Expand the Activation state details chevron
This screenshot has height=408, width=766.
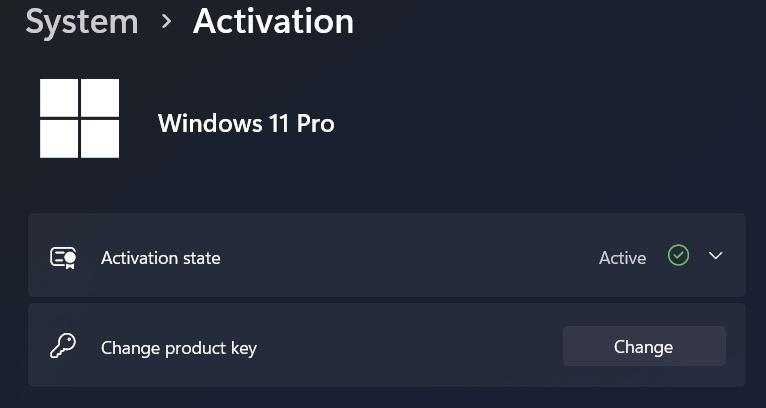(715, 256)
